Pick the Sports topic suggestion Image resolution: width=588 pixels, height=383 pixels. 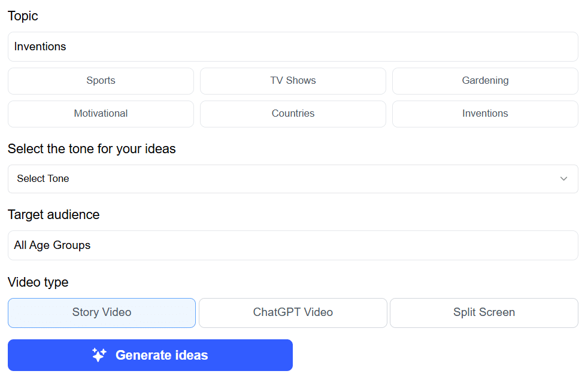(101, 81)
